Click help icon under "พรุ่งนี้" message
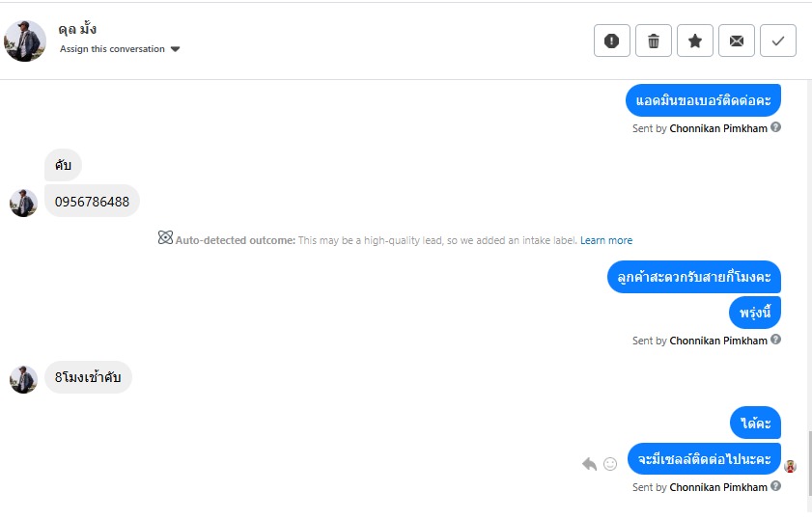Screen dimensions: 812x519 pos(775,340)
